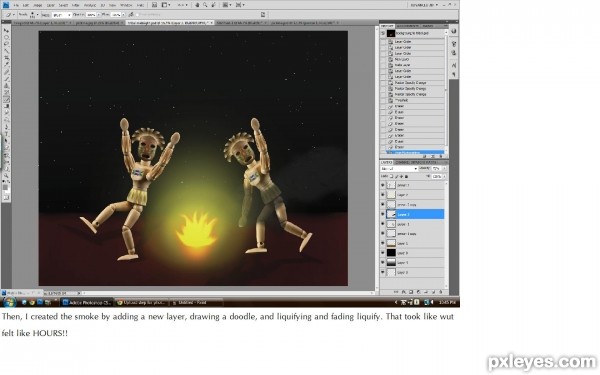The height and width of the screenshot is (375, 600).
Task: Open the Tool preset picker arrow
Action: 14,15
